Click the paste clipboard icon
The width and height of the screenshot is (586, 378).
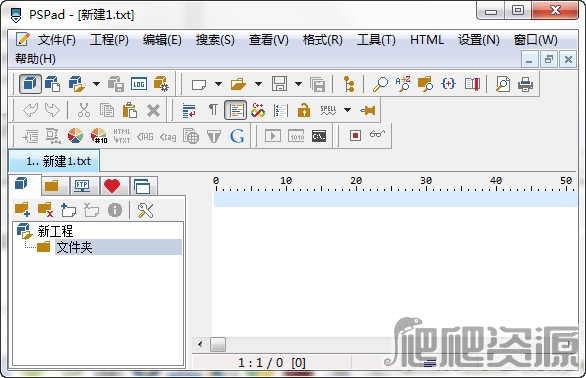[130, 110]
